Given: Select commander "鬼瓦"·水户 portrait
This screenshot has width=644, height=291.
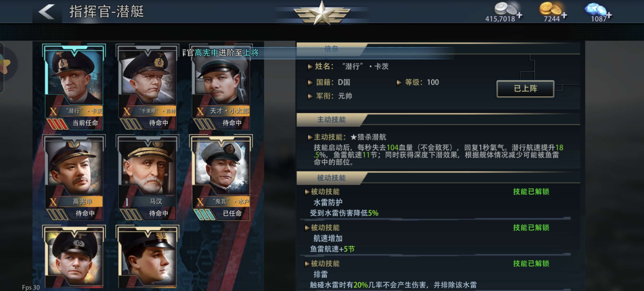Looking at the screenshot, I should coord(221,178).
